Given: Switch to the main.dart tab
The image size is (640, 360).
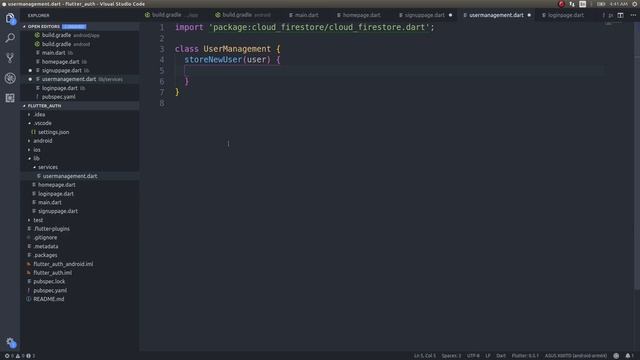Looking at the screenshot, I should pos(304,15).
